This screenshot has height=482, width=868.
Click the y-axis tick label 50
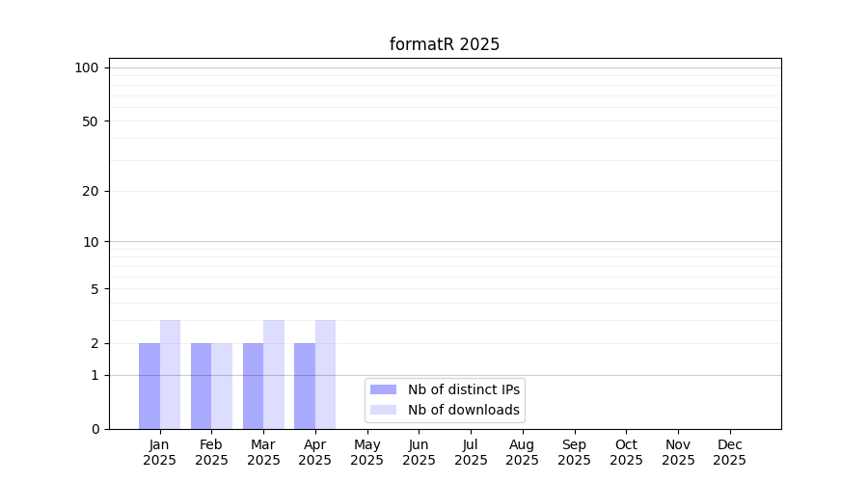coord(91,121)
